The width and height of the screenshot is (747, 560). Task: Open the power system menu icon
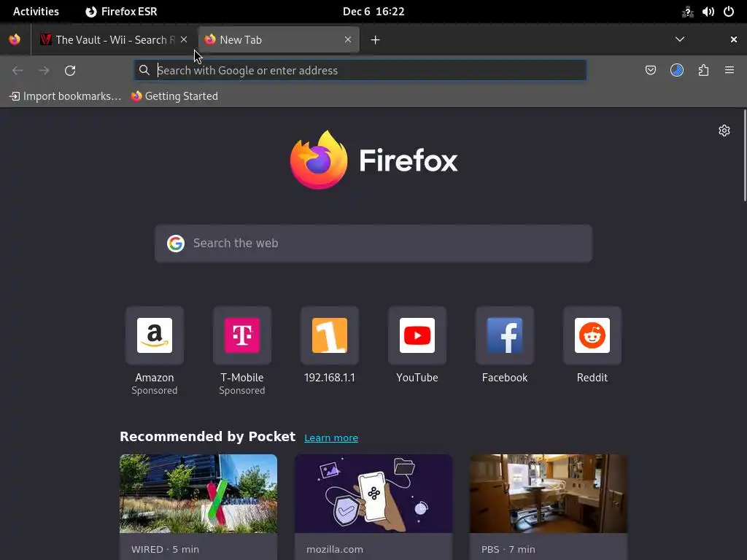(x=729, y=12)
